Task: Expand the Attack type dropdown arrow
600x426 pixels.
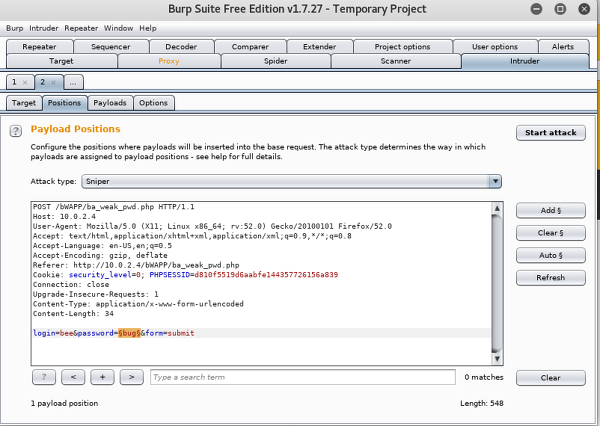Action: (x=495, y=181)
